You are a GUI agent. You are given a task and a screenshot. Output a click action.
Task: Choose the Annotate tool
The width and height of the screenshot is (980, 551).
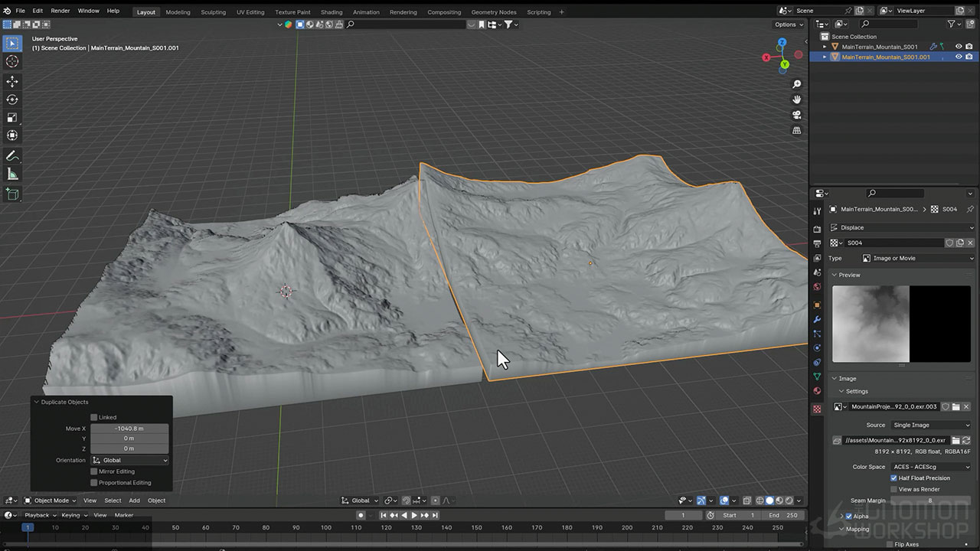coord(12,156)
